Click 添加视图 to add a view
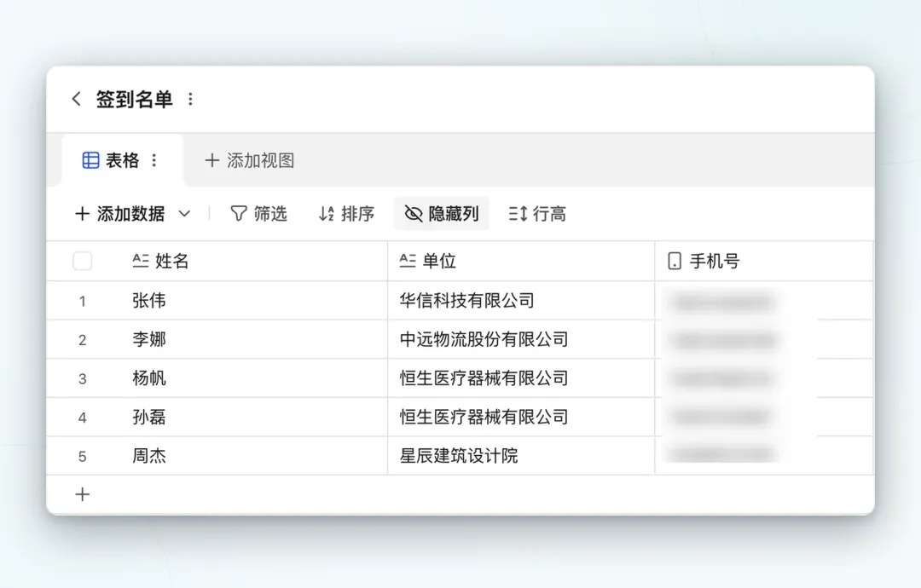The image size is (921, 588). point(250,160)
